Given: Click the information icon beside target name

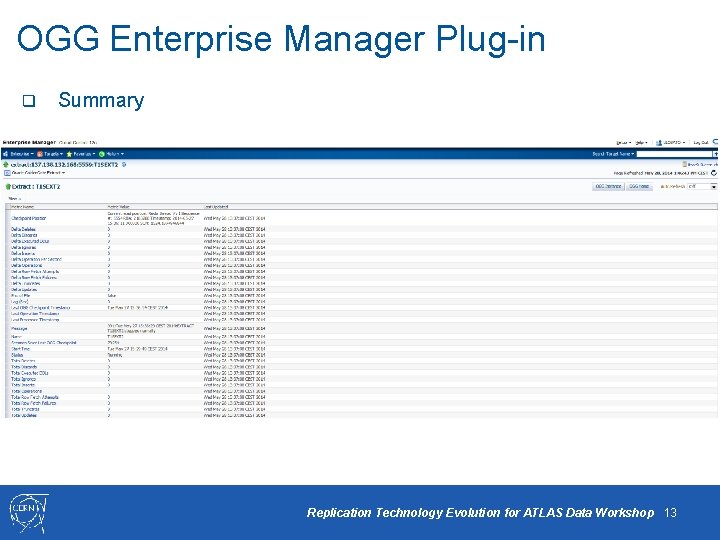Looking at the screenshot, I should tap(124, 164).
